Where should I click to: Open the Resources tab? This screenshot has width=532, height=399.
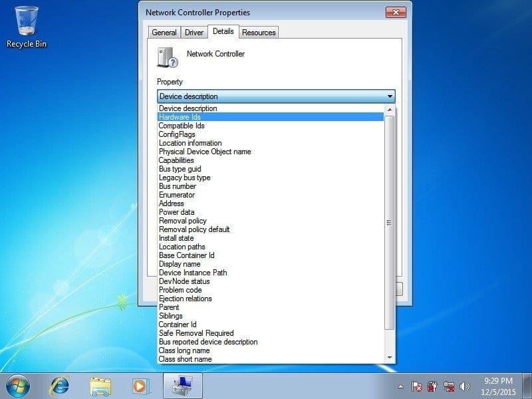[259, 33]
